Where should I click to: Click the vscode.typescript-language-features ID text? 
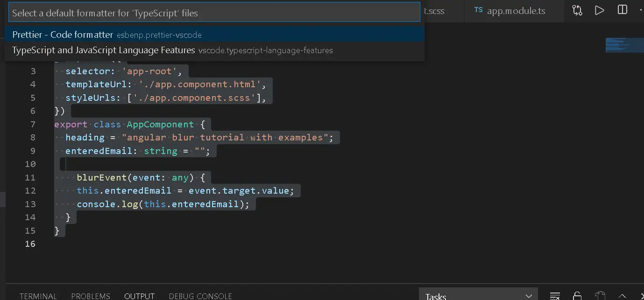point(265,50)
